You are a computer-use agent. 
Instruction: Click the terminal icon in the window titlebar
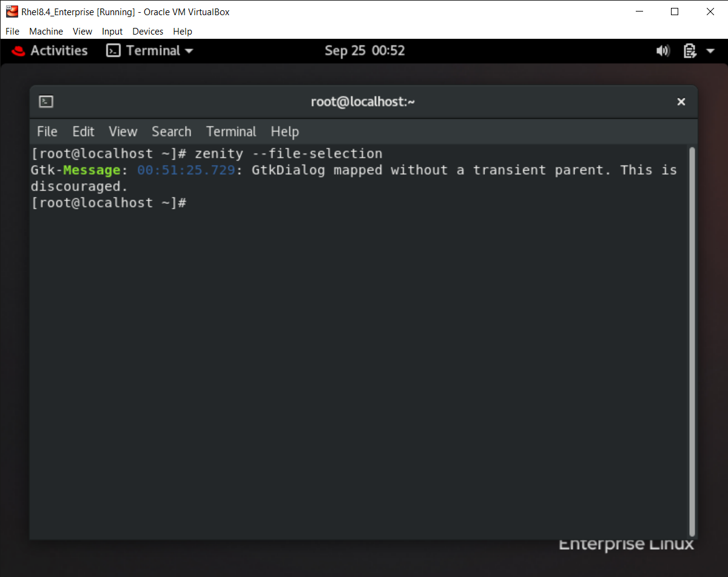coord(45,101)
